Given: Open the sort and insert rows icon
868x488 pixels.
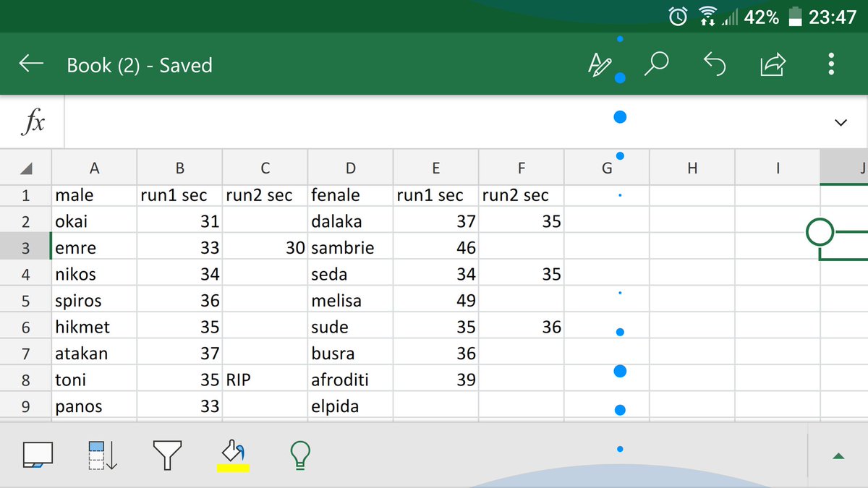Looking at the screenshot, I should point(102,455).
